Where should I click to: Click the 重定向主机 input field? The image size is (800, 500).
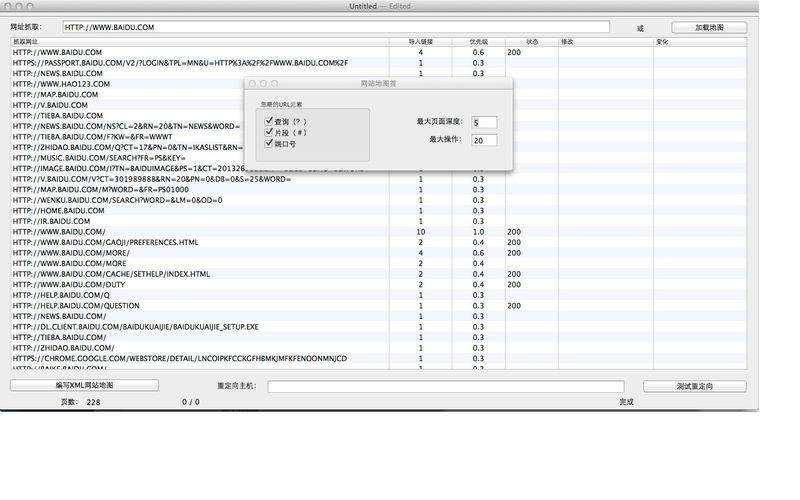(446, 386)
